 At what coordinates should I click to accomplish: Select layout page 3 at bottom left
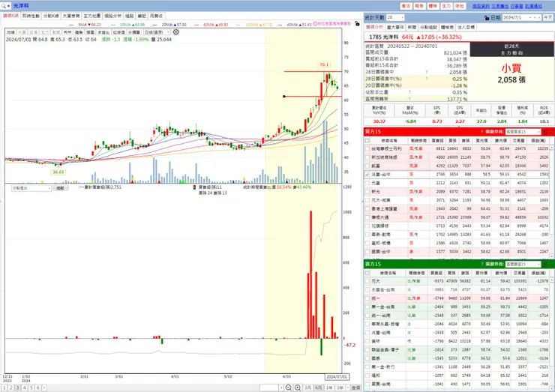(x=18, y=388)
